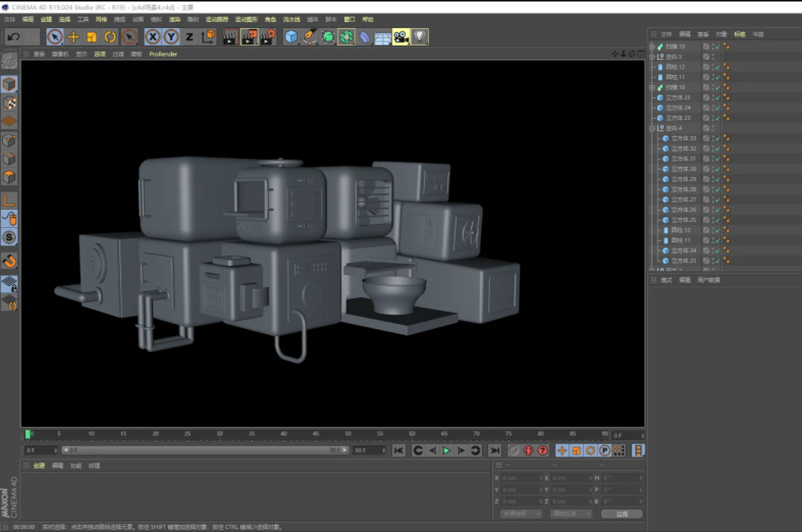The height and width of the screenshot is (532, 802).
Task: Toggle Y axis lock
Action: tap(171, 36)
